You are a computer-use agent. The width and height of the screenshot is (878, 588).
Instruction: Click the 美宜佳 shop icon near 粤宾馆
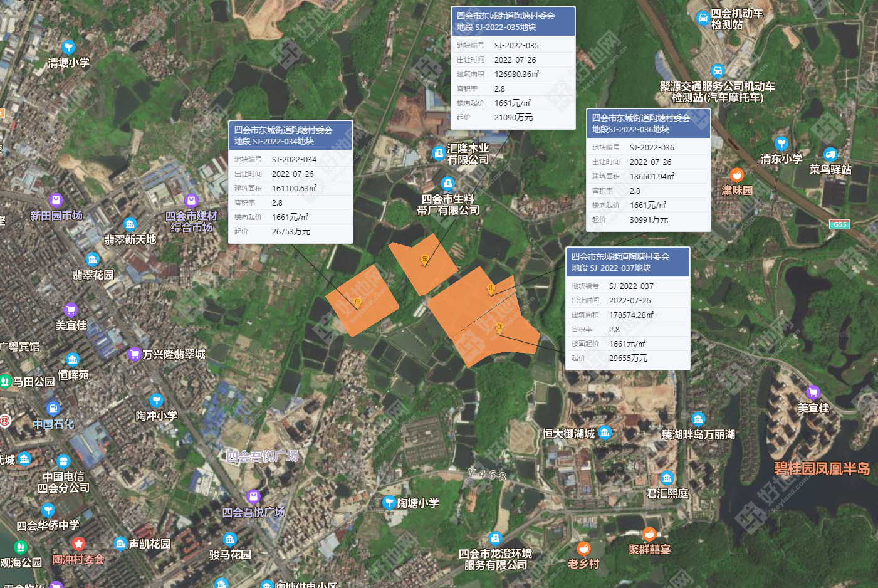[71, 310]
